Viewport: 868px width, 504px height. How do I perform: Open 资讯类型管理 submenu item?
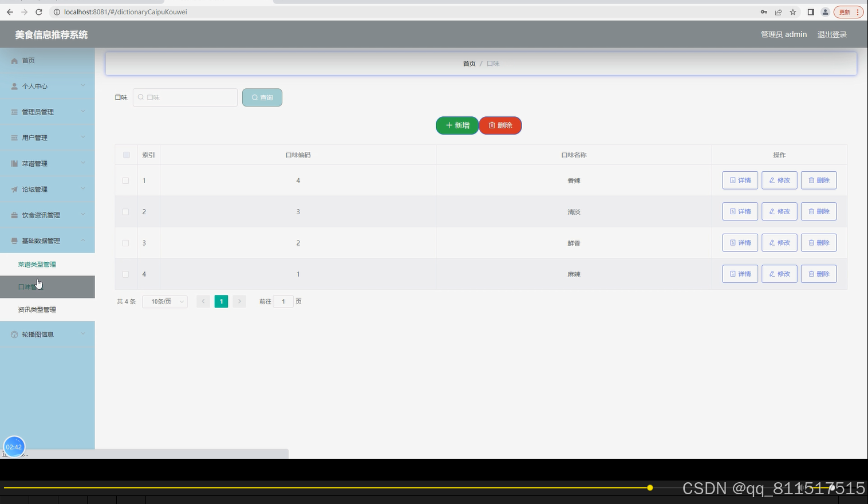[37, 310]
